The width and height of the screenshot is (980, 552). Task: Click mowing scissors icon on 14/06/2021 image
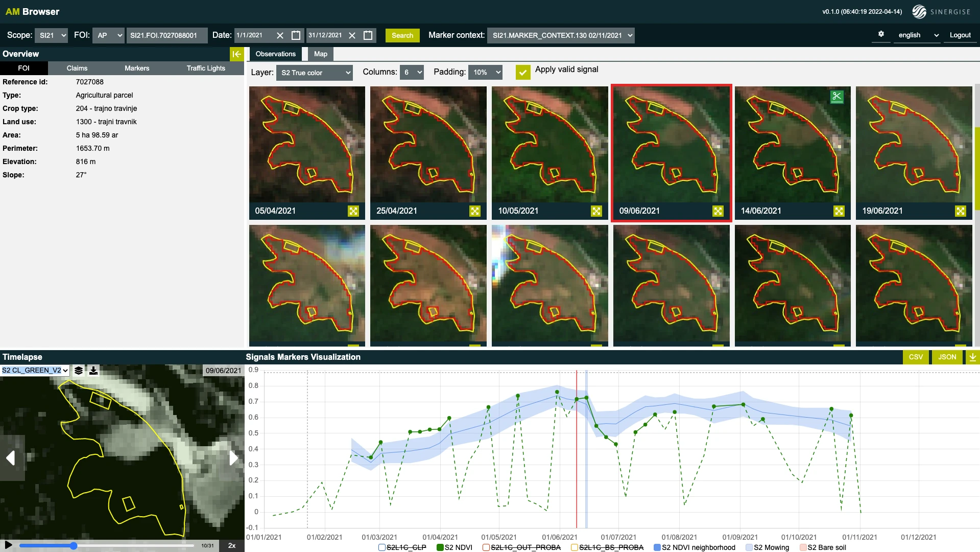(836, 97)
